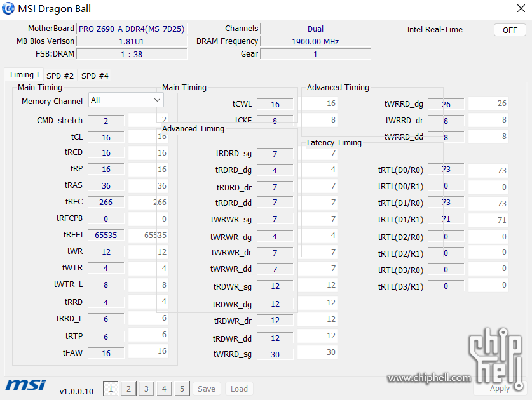Screen dimensions: 532x400
Task: Click the tWRRD_dd value field
Action: pos(446,137)
